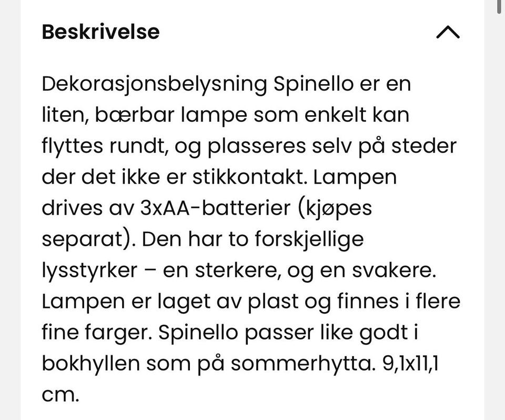
Task: Click the word 'lysstyrker' in the paragraph
Action: (89, 271)
